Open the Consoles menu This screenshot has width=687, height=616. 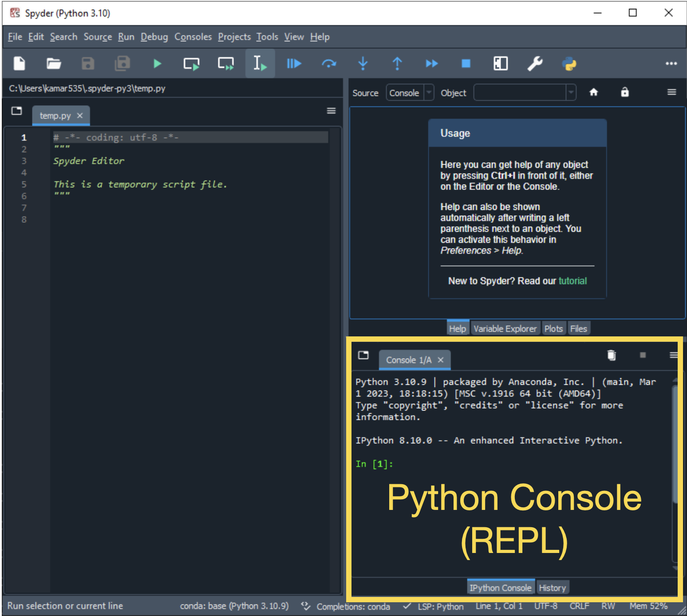(193, 37)
